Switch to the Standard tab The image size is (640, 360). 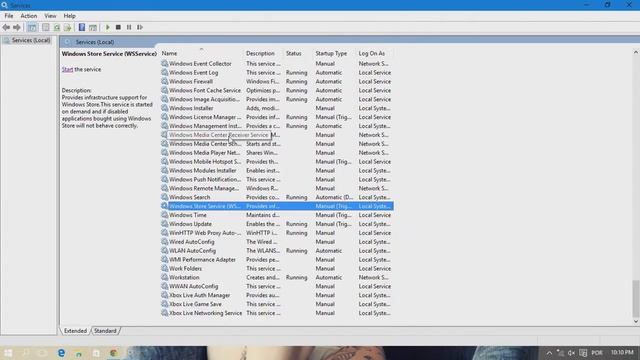point(105,331)
